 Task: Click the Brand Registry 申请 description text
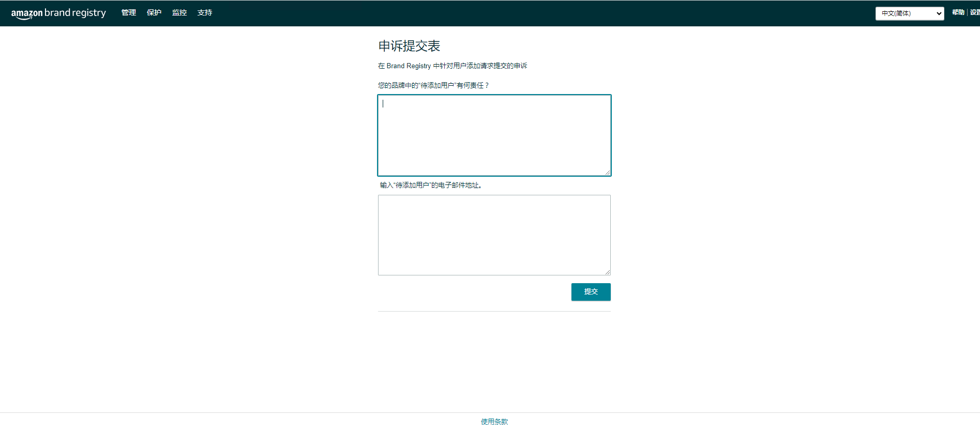tap(453, 66)
